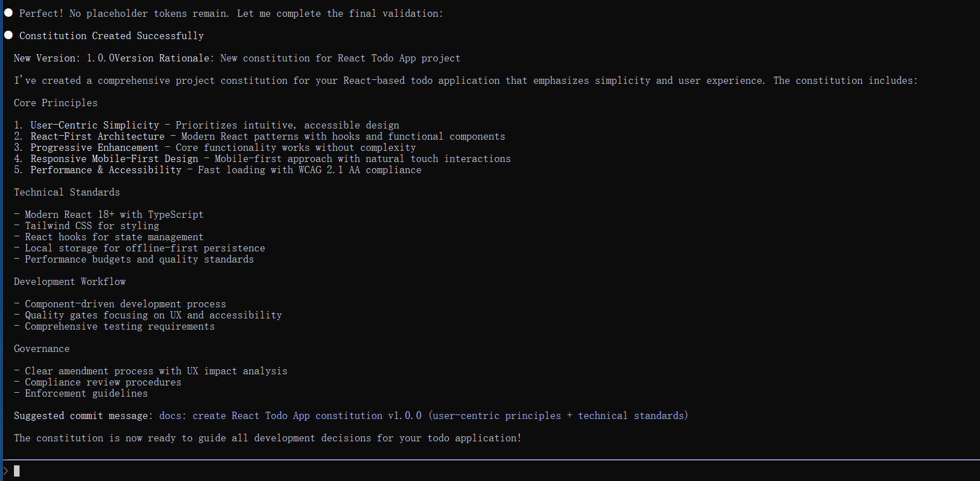Click the "Development Workflow" heading
Image resolution: width=980 pixels, height=481 pixels.
tap(70, 282)
